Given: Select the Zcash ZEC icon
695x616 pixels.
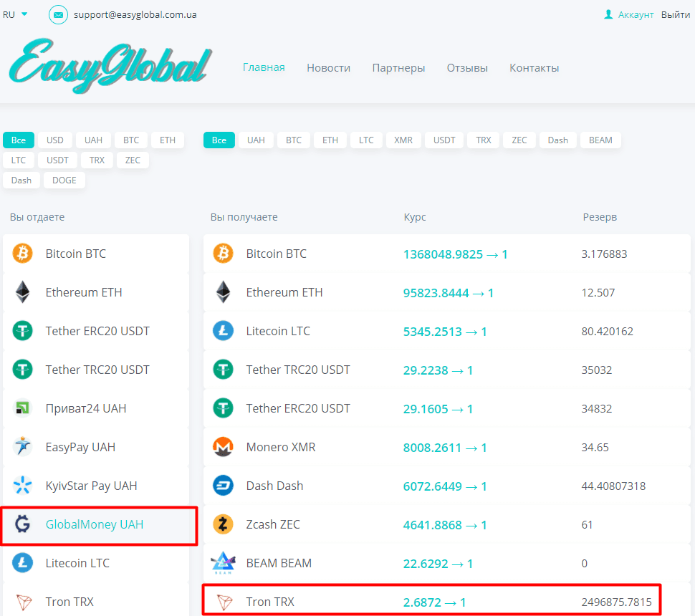Looking at the screenshot, I should click(x=223, y=524).
